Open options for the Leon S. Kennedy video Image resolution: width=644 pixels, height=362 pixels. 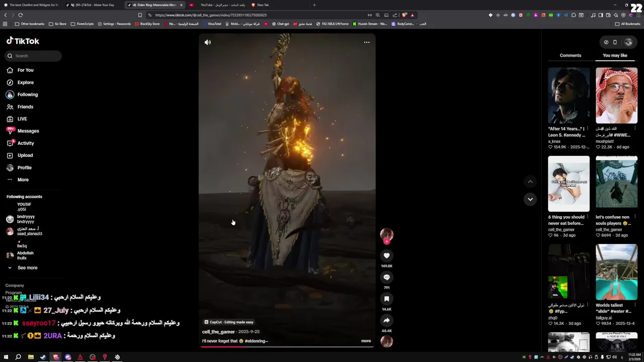coord(587,129)
